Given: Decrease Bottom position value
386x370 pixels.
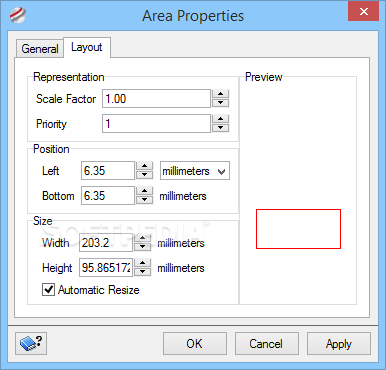Looking at the screenshot, I should click(145, 200).
